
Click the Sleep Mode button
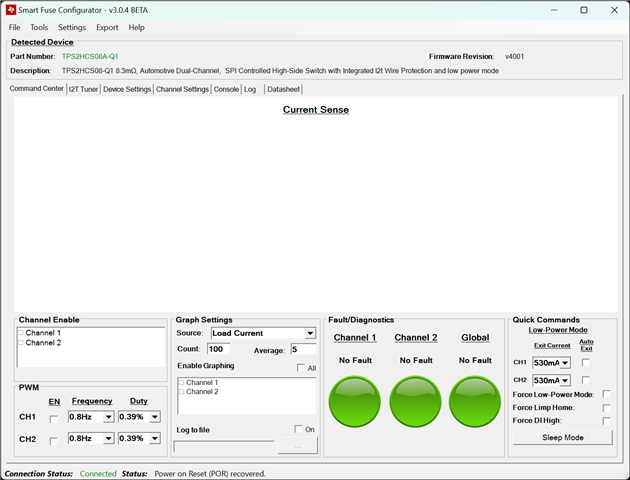[562, 437]
